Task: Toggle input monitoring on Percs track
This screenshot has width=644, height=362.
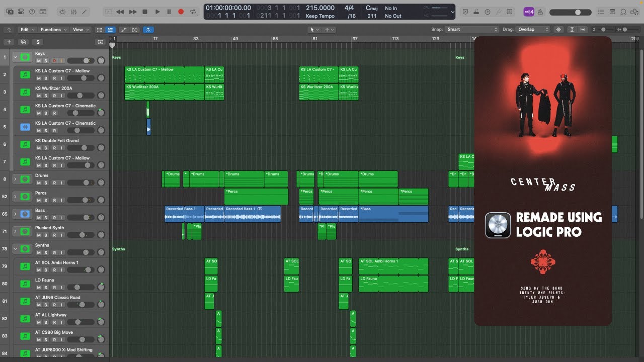Action: point(62,200)
